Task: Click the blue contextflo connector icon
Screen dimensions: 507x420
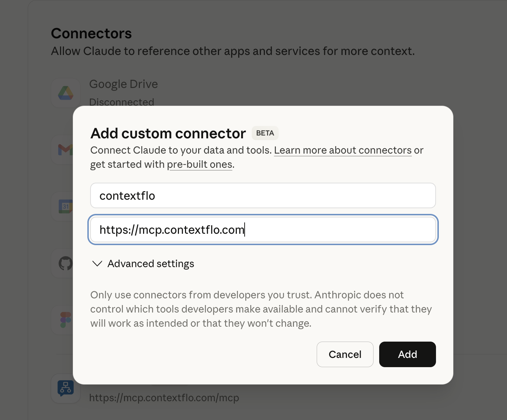Action: click(66, 388)
